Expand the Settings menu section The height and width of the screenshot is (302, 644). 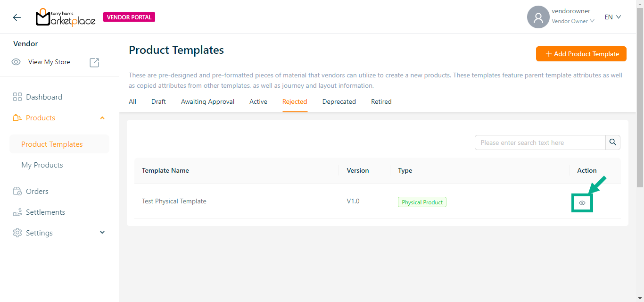(x=102, y=233)
